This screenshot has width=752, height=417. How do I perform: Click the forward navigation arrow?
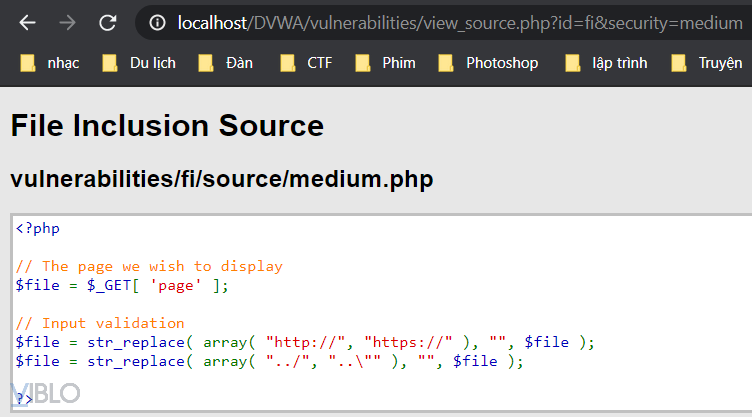[x=68, y=22]
